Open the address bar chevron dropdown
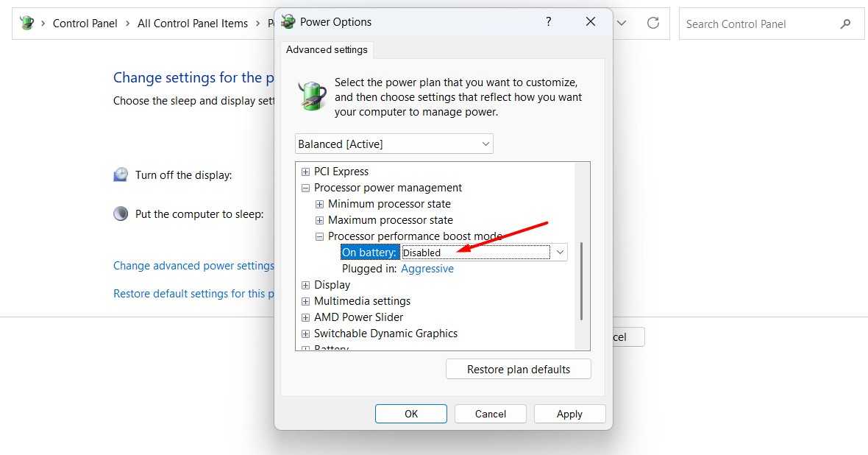 click(622, 23)
